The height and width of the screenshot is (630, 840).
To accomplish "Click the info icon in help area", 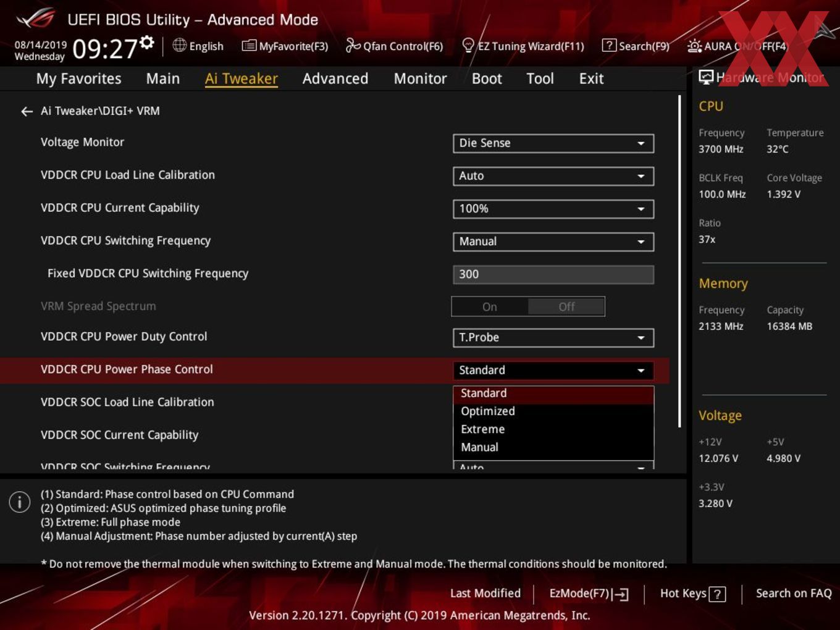I will pyautogui.click(x=20, y=502).
